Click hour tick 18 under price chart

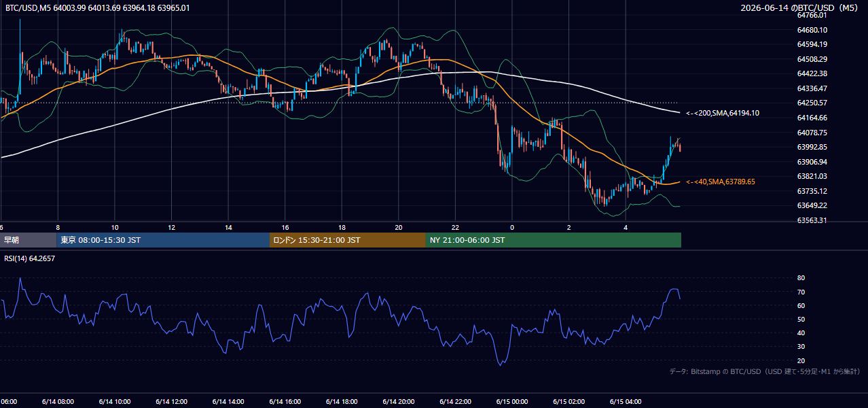[342, 227]
